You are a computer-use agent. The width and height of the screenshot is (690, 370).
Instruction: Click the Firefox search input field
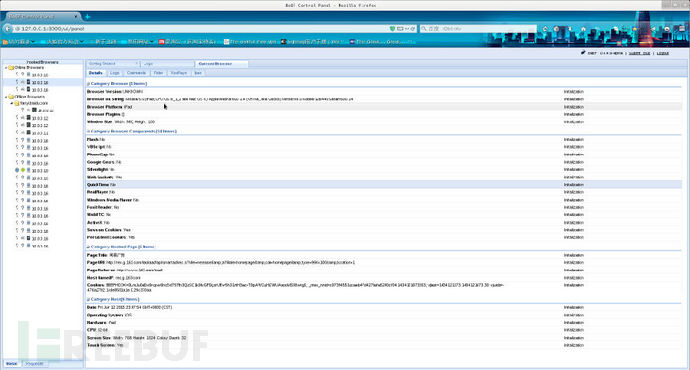[x=477, y=29]
